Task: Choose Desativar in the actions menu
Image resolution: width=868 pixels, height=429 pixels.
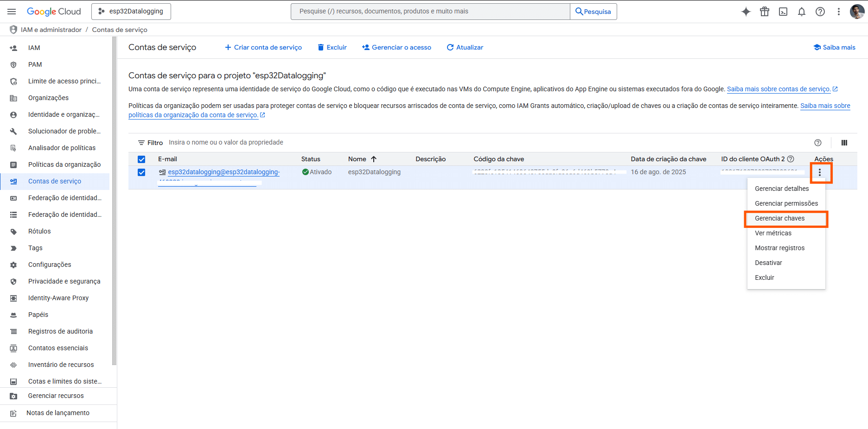Action: point(768,263)
